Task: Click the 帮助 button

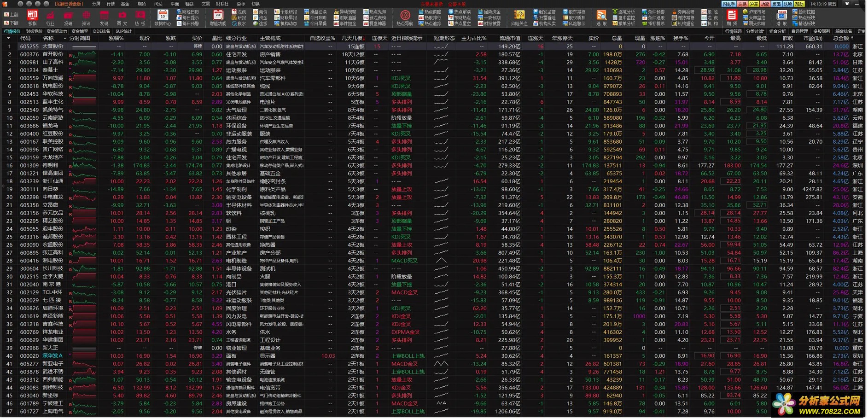Action: [799, 4]
